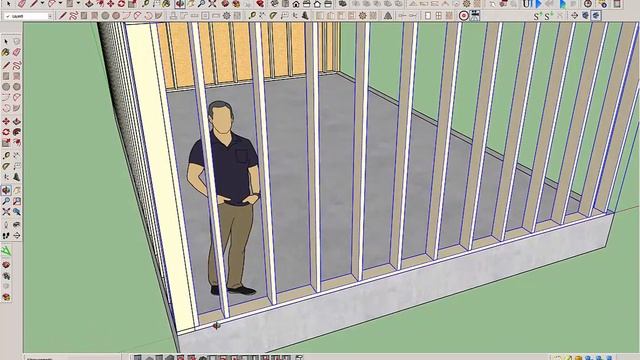The height and width of the screenshot is (360, 640).
Task: Click the Orbit icon in the top toolbar
Action: pyautogui.click(x=180, y=4)
